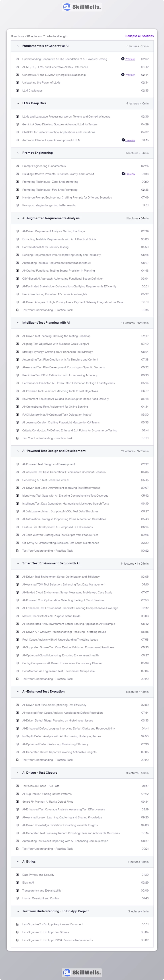Click video icon for AI Code Weaver lecture
The width and height of the screenshot is (164, 980).
(17, 535)
